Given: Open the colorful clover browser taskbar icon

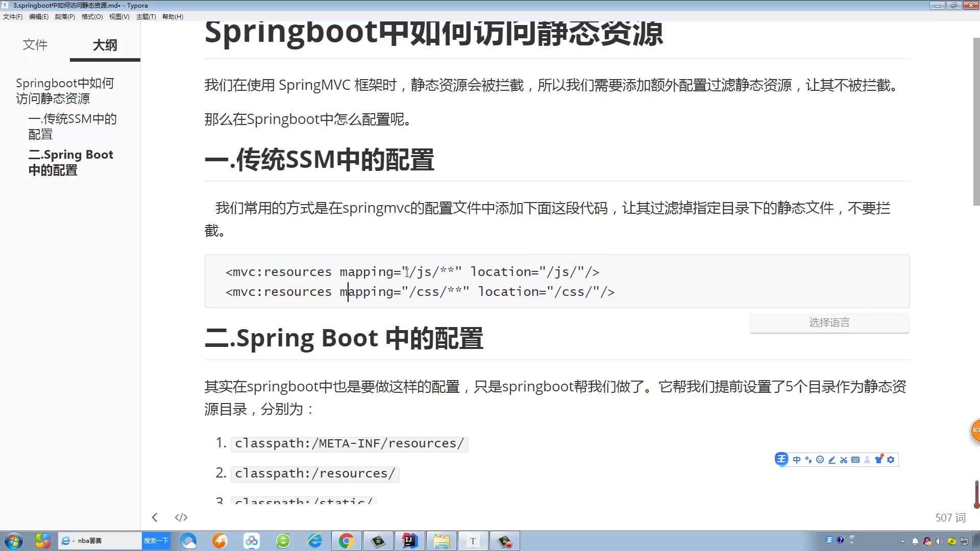Looking at the screenshot, I should click(43, 541).
